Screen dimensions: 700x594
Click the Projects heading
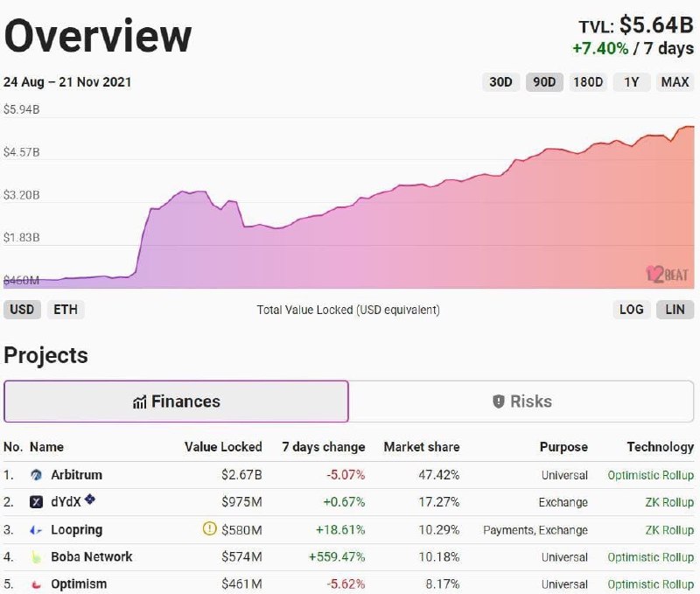(x=46, y=356)
